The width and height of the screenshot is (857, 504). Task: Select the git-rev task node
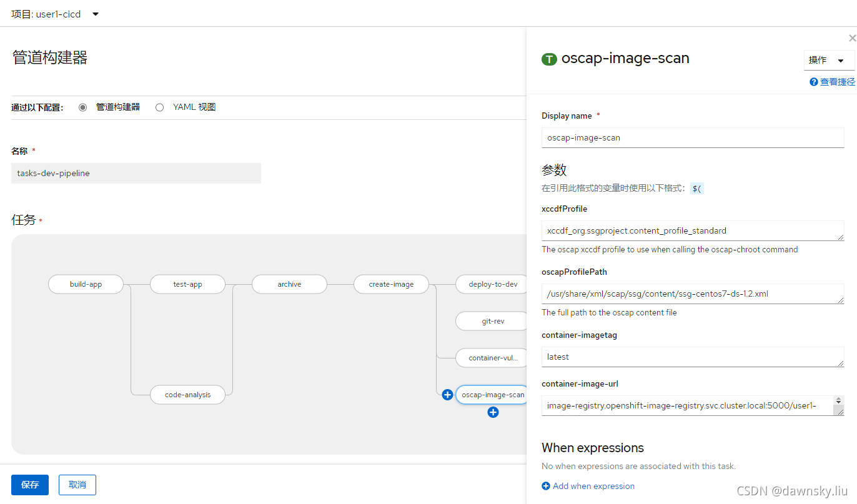pos(492,321)
